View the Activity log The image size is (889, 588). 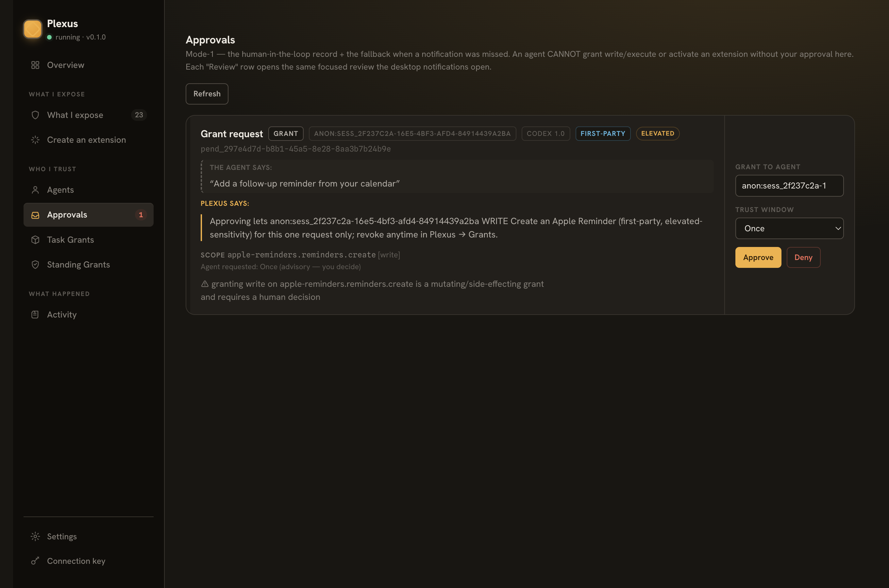pyautogui.click(x=89, y=315)
